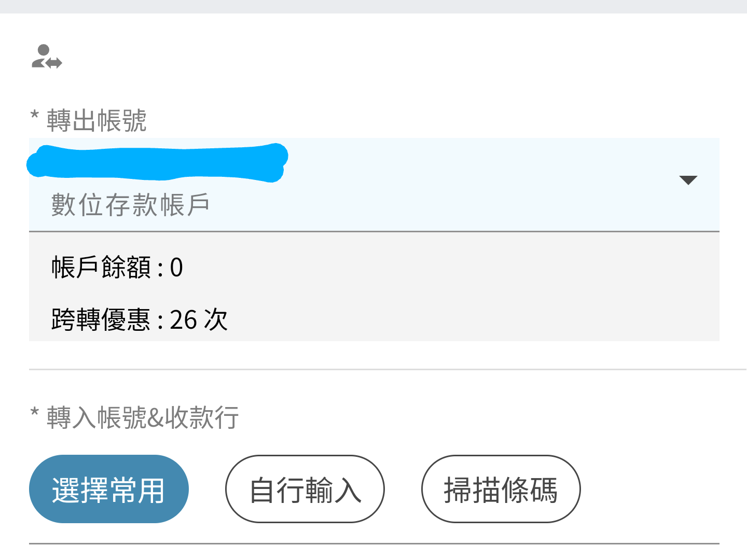Click the 數位存款帳戶 account type text
The height and width of the screenshot is (560, 747).
130,205
